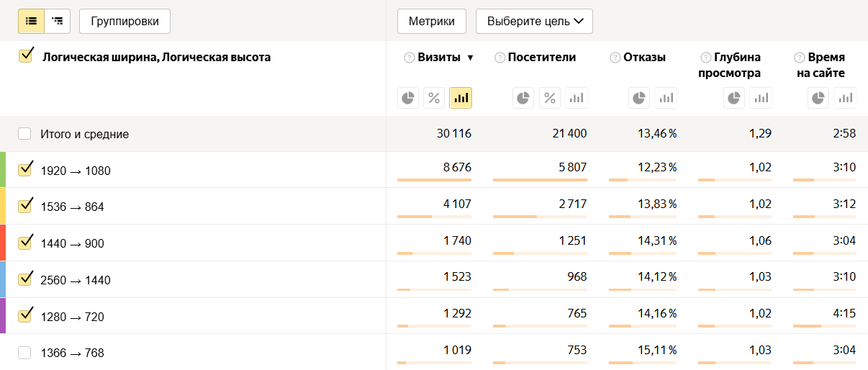Image resolution: width=868 pixels, height=370 pixels.
Task: Sort by Визиты column header
Action: click(439, 58)
